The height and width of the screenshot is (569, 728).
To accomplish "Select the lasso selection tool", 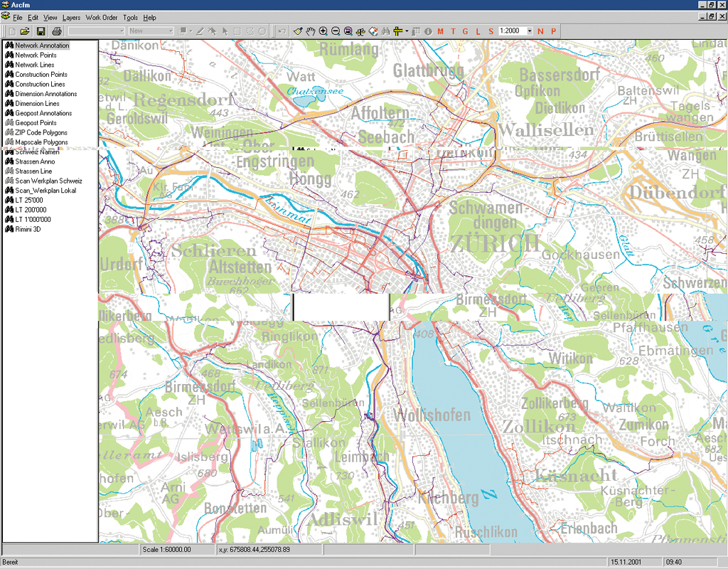I will pyautogui.click(x=250, y=31).
